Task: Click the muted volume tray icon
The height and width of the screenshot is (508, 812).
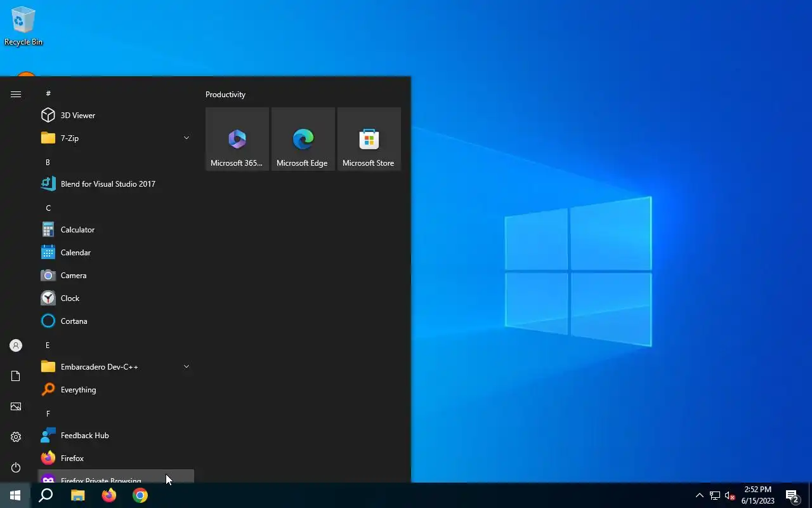Action: coord(730,495)
